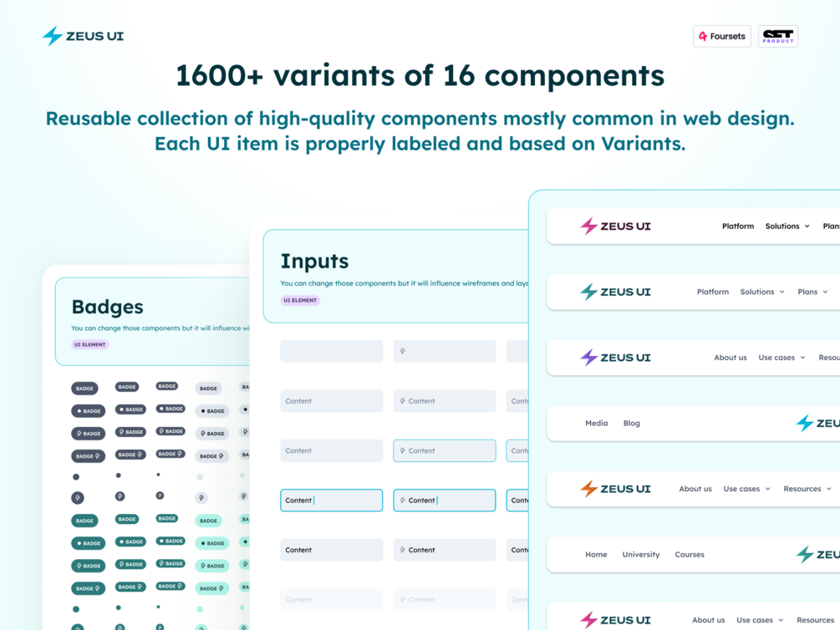Open About us in the pink-logo navbar with Use cases
This screenshot has width=840, height=630.
point(708,620)
